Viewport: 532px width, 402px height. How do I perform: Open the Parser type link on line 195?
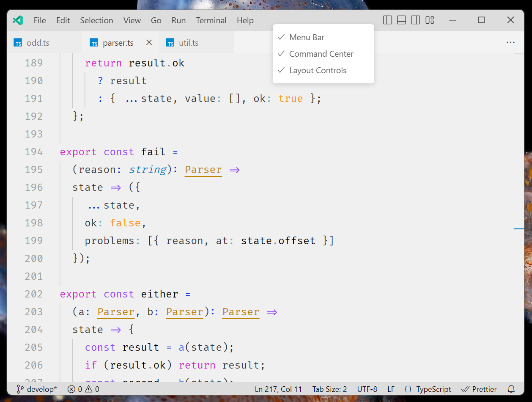click(203, 170)
